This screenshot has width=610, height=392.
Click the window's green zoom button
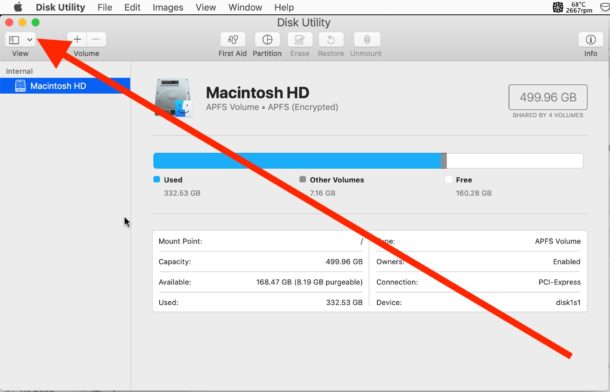pos(35,23)
